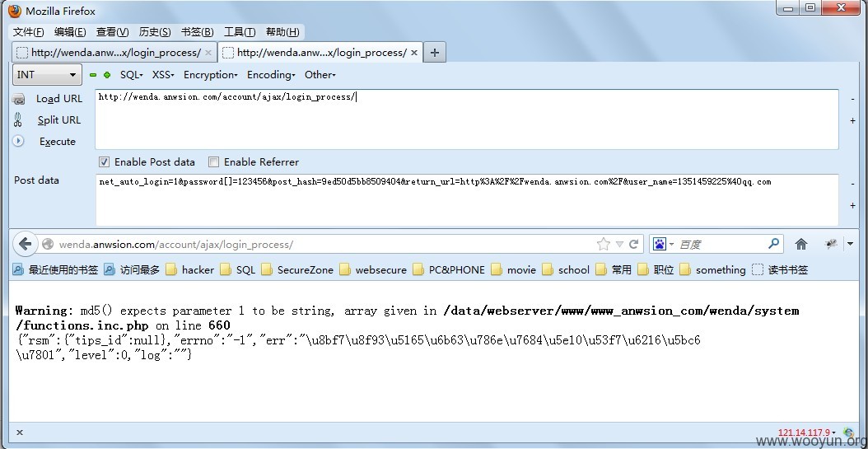Open a new tab with plus button
The width and height of the screenshot is (868, 449).
coord(435,53)
